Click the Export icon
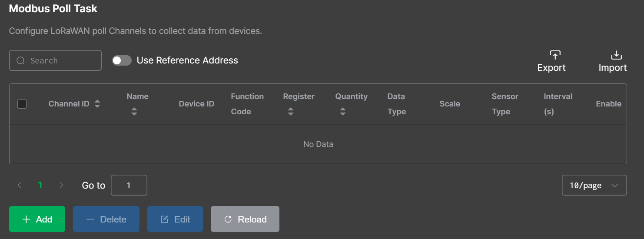 [x=555, y=55]
